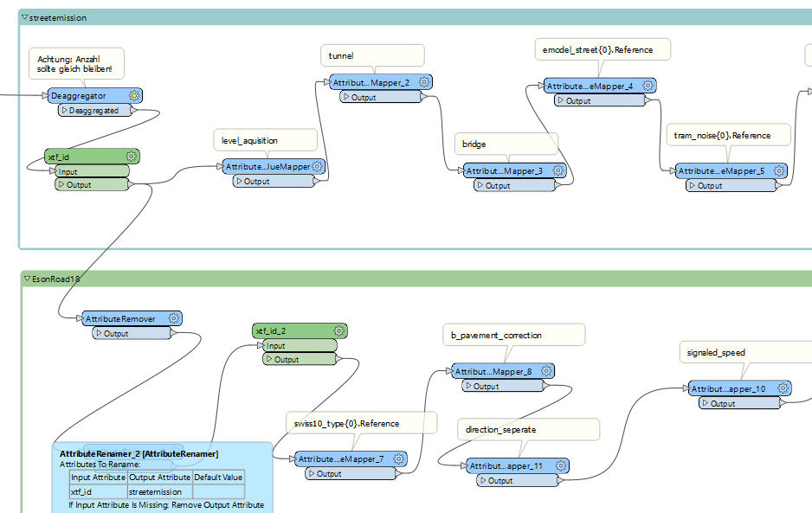Viewport: 812px width, 513px height.
Task: Open the apper_10 gear near signaled_speed annotation
Action: (x=781, y=388)
